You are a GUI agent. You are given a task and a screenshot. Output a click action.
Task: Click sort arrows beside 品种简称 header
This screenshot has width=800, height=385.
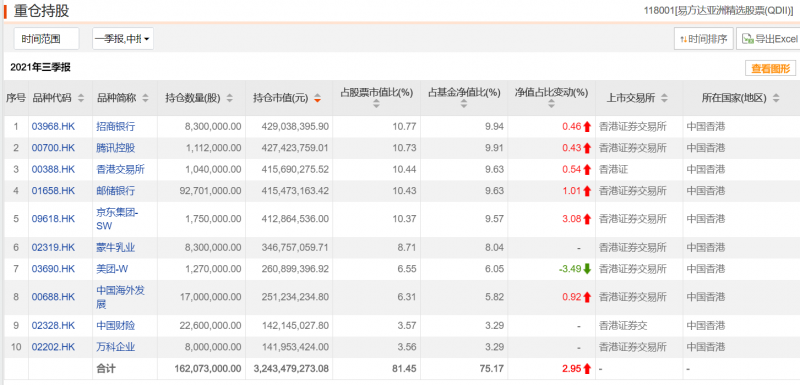145,98
